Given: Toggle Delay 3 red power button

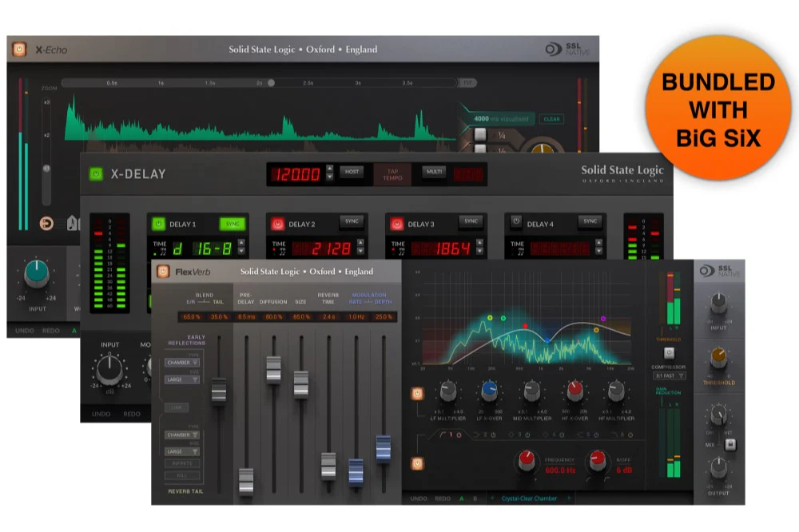Looking at the screenshot, I should pos(397,224).
